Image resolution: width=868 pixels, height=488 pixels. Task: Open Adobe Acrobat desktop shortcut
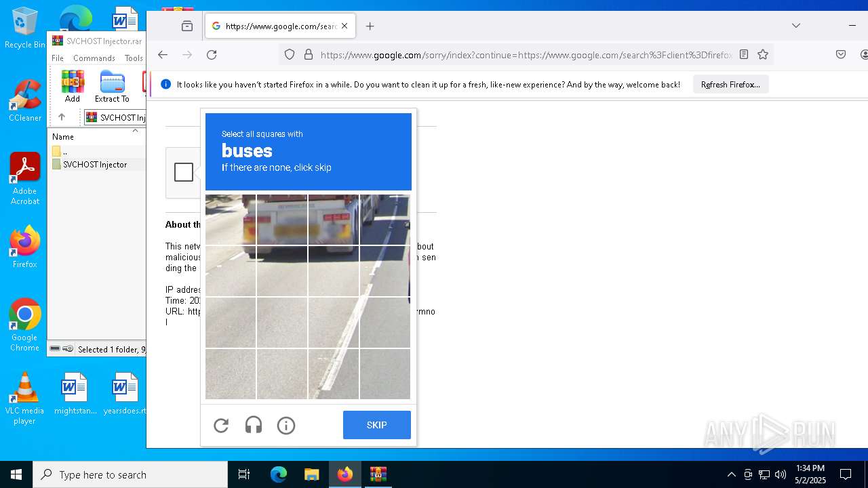point(25,179)
